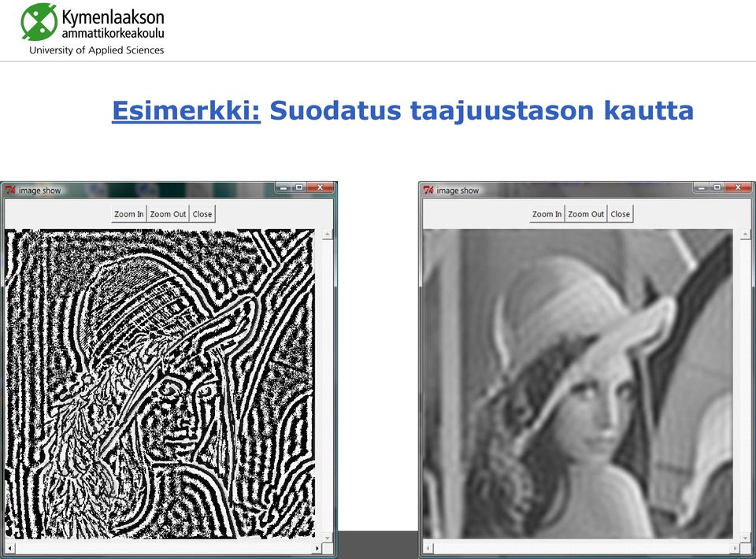This screenshot has width=756, height=559.
Task: Click the underlined Esimerkki: heading link
Action: [x=186, y=111]
